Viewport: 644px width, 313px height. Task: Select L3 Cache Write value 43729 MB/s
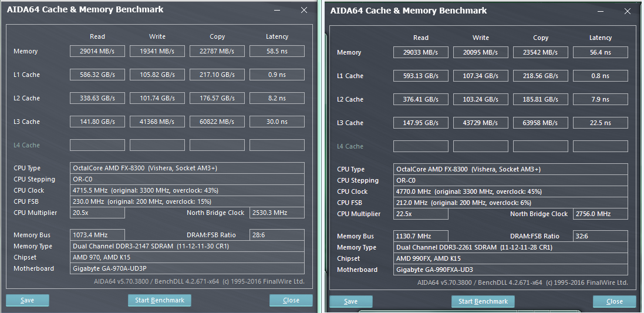(x=481, y=123)
